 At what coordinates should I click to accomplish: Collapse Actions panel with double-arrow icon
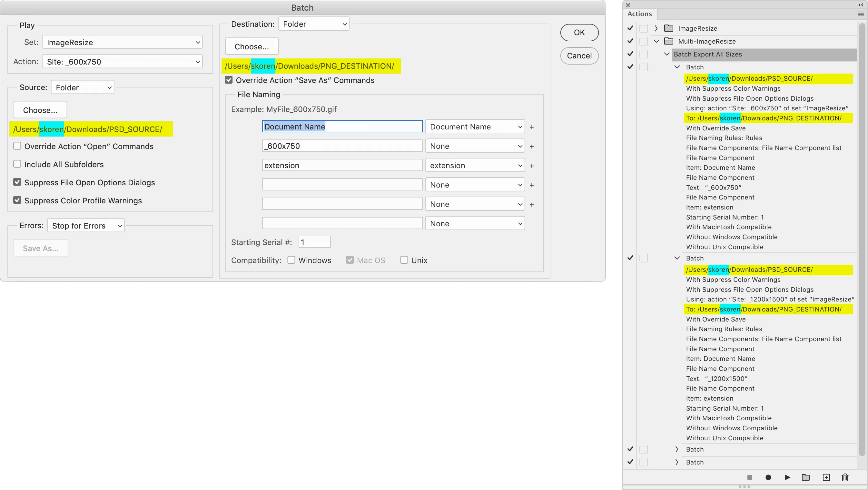(x=861, y=5)
